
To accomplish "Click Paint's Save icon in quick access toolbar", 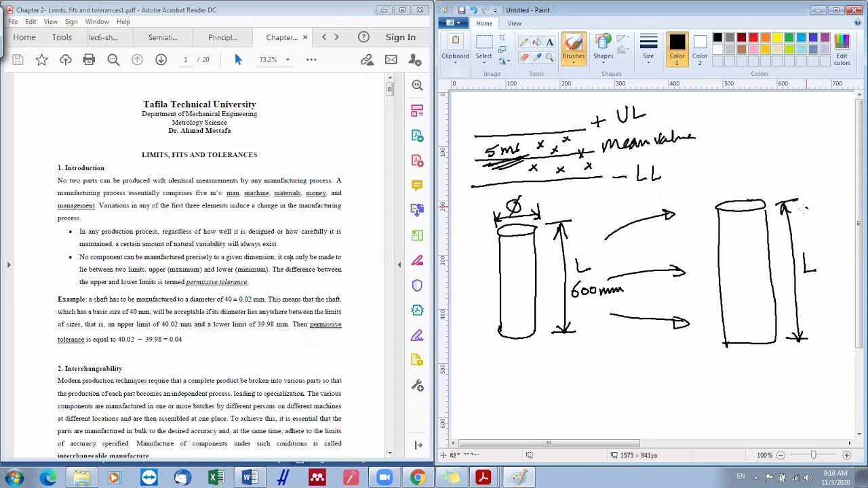I will click(x=462, y=10).
